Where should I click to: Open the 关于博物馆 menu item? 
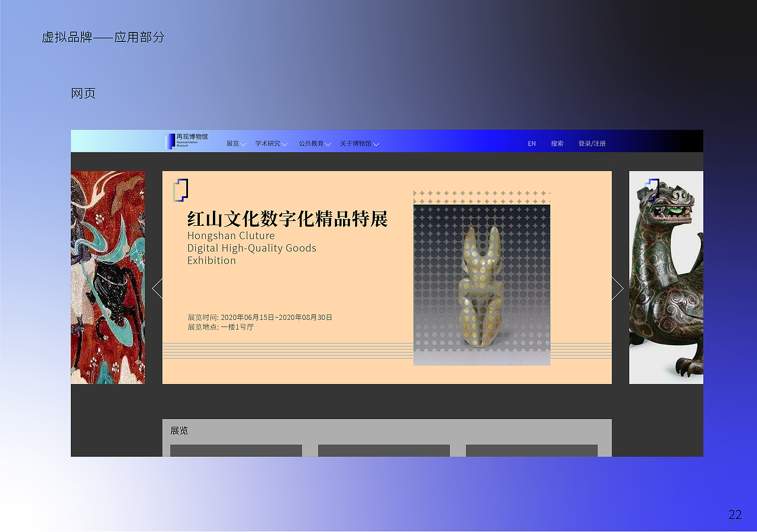pyautogui.click(x=355, y=143)
